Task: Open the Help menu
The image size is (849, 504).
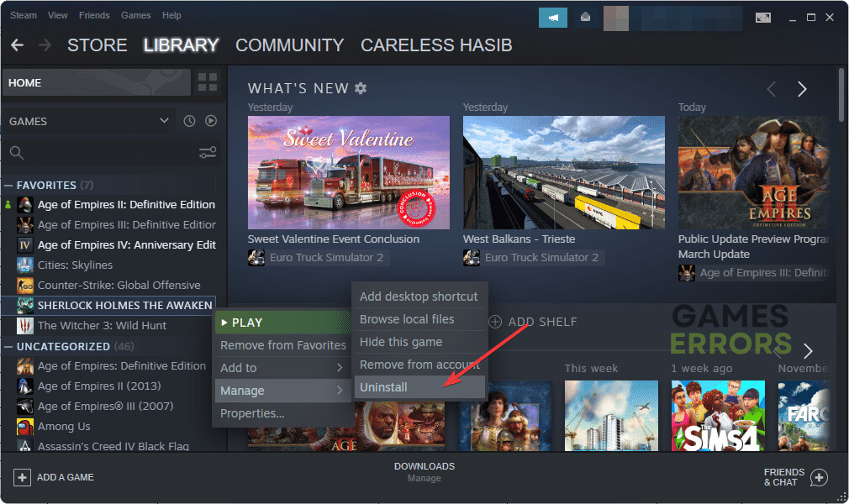Action: (171, 15)
